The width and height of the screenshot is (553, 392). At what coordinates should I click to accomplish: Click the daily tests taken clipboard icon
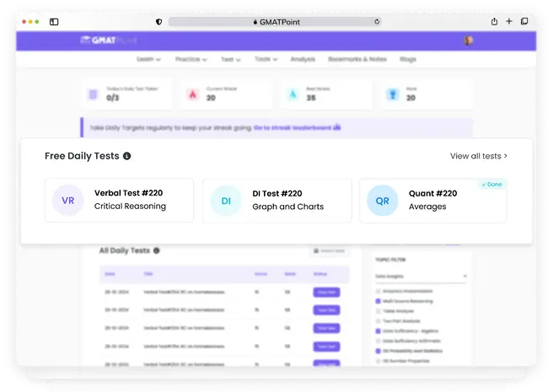click(93, 94)
